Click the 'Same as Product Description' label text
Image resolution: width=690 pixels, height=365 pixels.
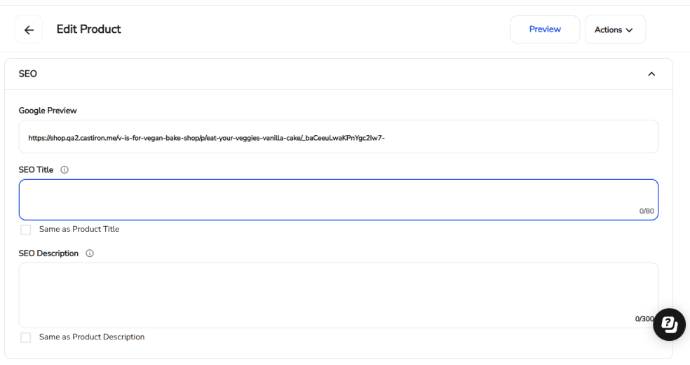coord(92,337)
